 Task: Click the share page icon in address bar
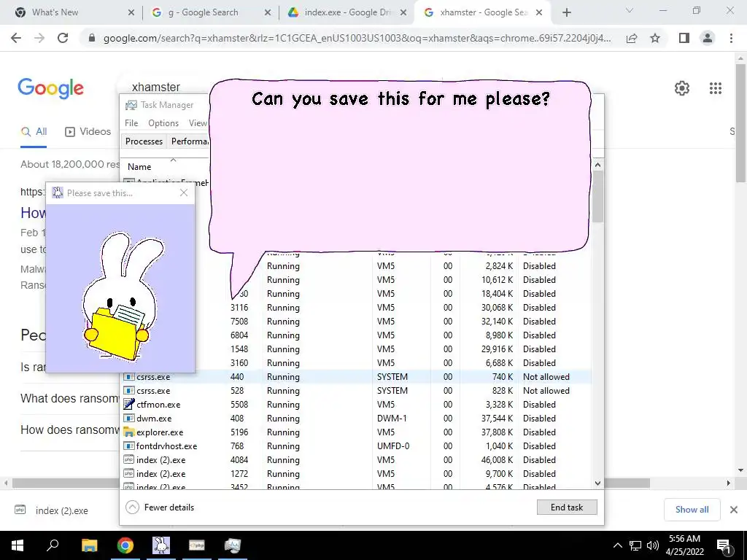[632, 38]
